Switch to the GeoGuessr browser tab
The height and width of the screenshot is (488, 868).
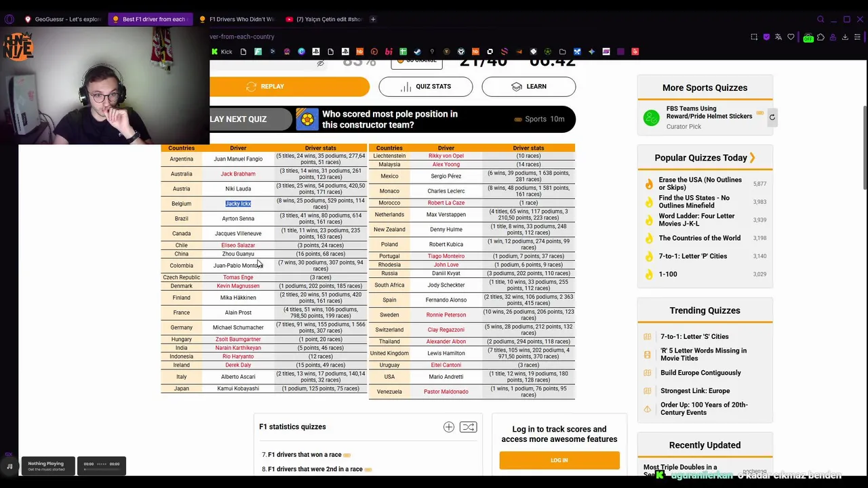pyautogui.click(x=62, y=19)
